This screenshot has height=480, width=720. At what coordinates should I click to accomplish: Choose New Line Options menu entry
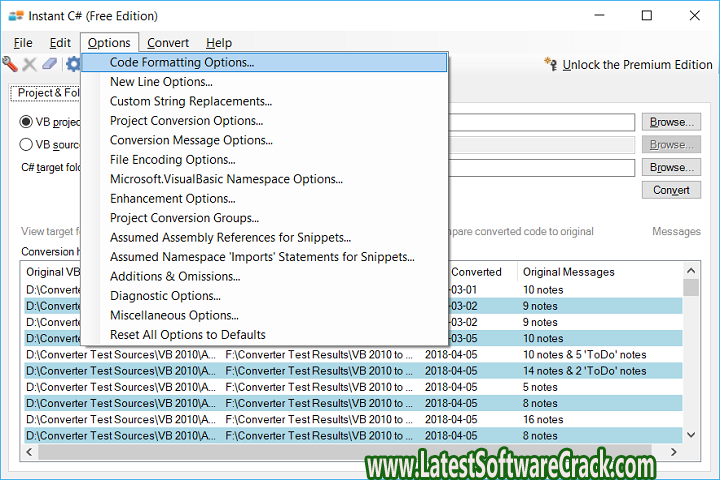pos(264,82)
